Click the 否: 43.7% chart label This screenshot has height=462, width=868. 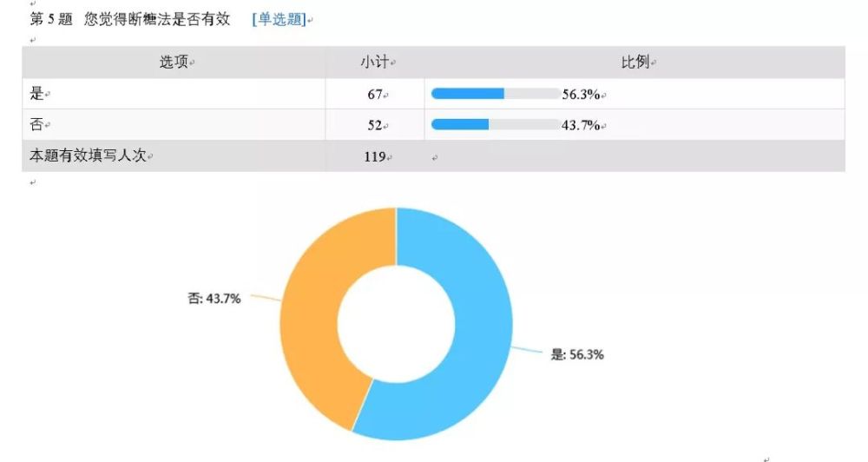click(x=214, y=299)
